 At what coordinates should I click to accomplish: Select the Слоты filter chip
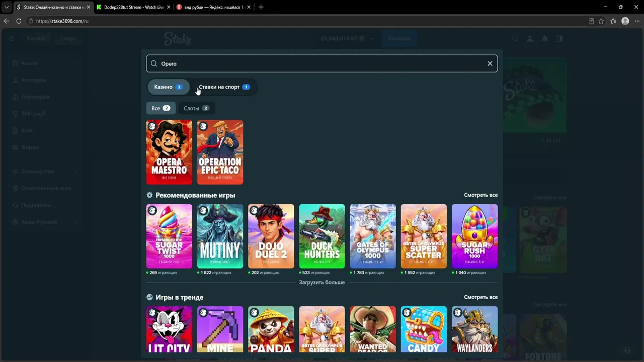(x=196, y=108)
